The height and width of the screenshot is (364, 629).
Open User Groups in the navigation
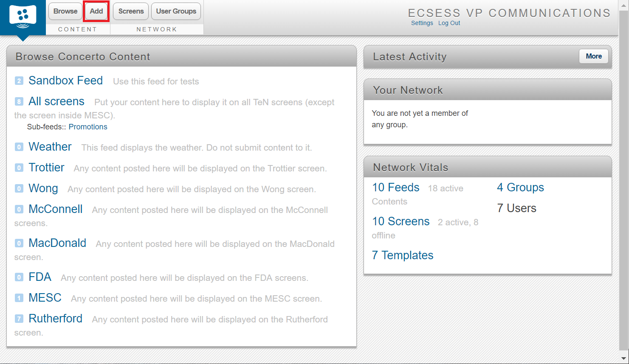(176, 11)
